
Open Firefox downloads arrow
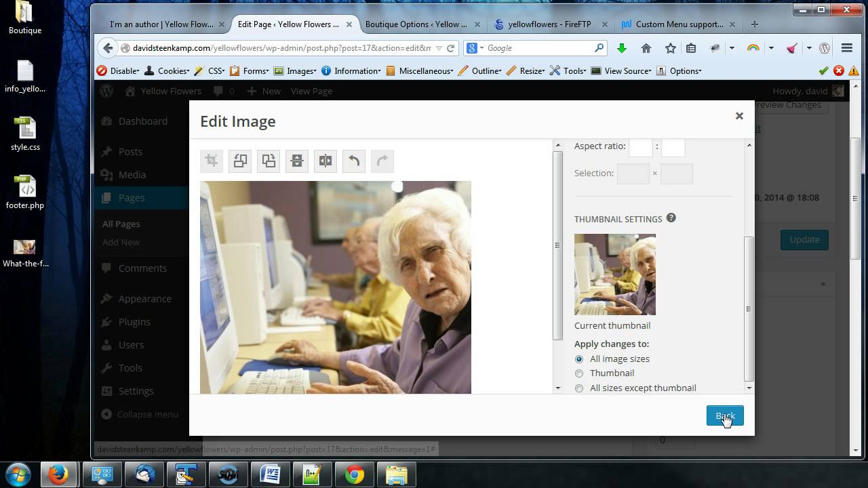click(x=622, y=48)
